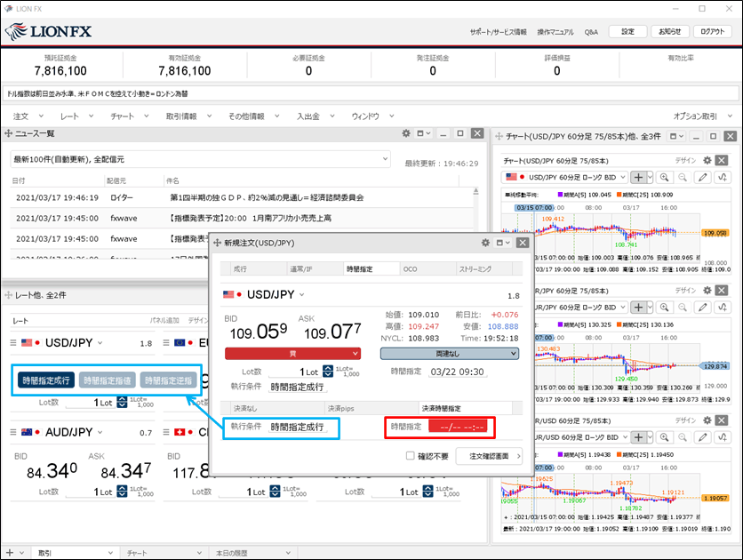Open gear settings of EUR/JPY chart
The image size is (743, 560).
(707, 291)
